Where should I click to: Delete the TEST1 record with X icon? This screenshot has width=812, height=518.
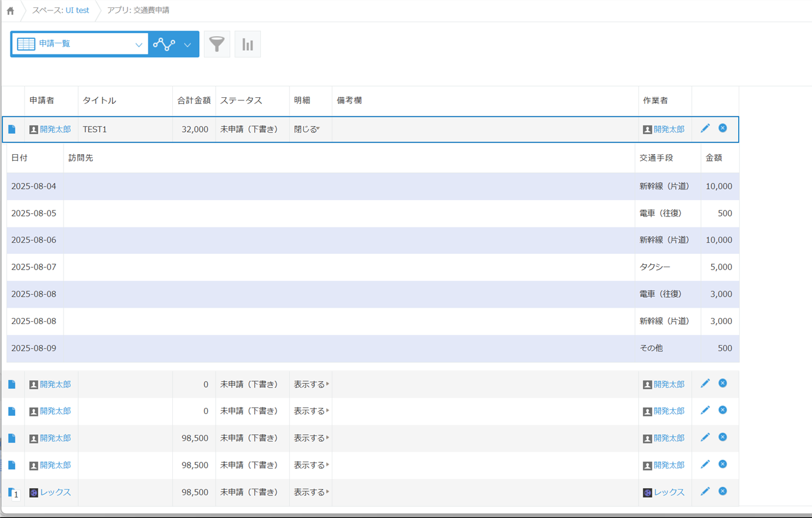point(723,128)
